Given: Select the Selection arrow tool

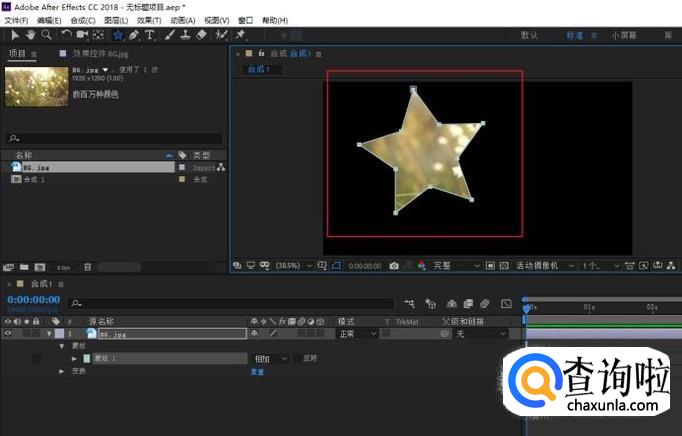Looking at the screenshot, I should 14,34.
